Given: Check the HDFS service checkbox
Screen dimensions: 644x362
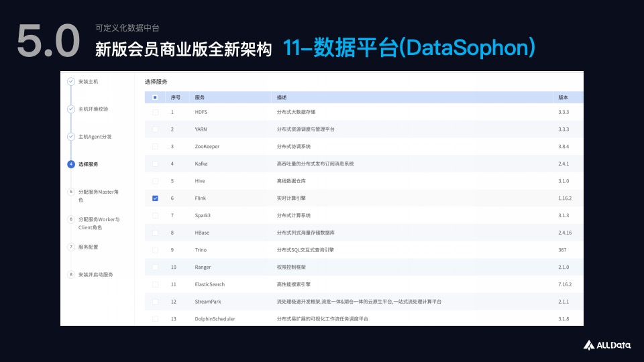Looking at the screenshot, I should click(155, 112).
